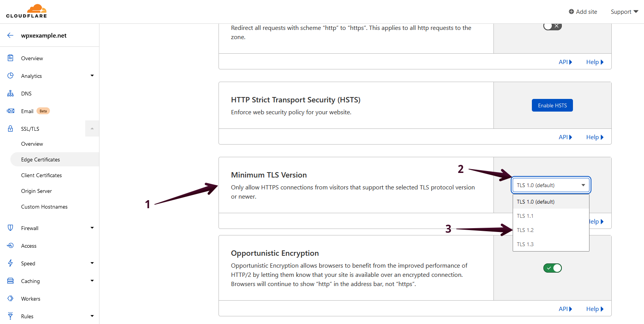Open the Client Certificates page
The width and height of the screenshot is (644, 324).
pos(41,175)
